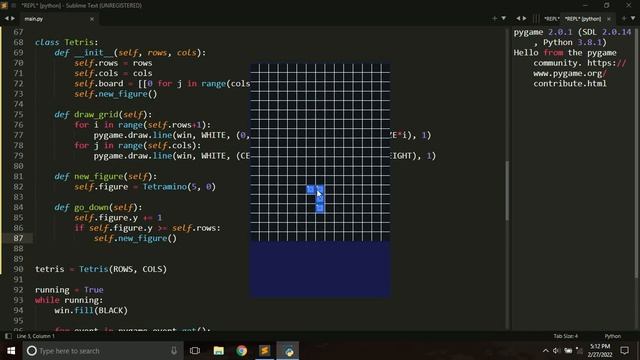
Task: Click on 'def draw_grid(self):' line
Action: 103,114
